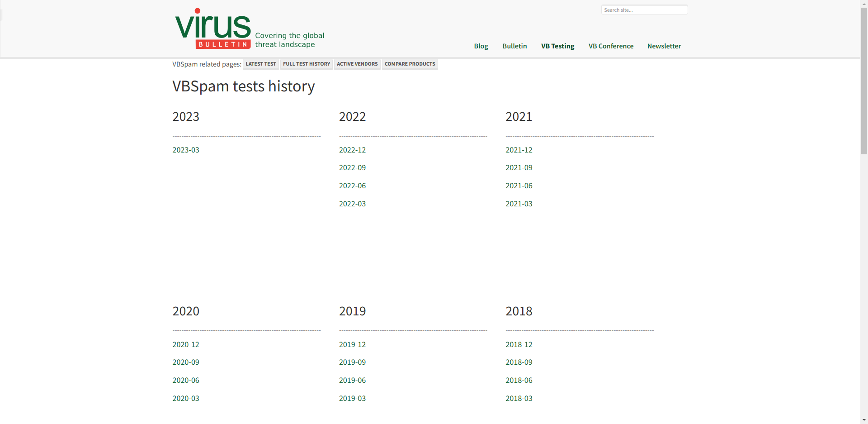Screen dimensions: 868x424
Task: Open the 2019-03 test link
Action: (352, 398)
